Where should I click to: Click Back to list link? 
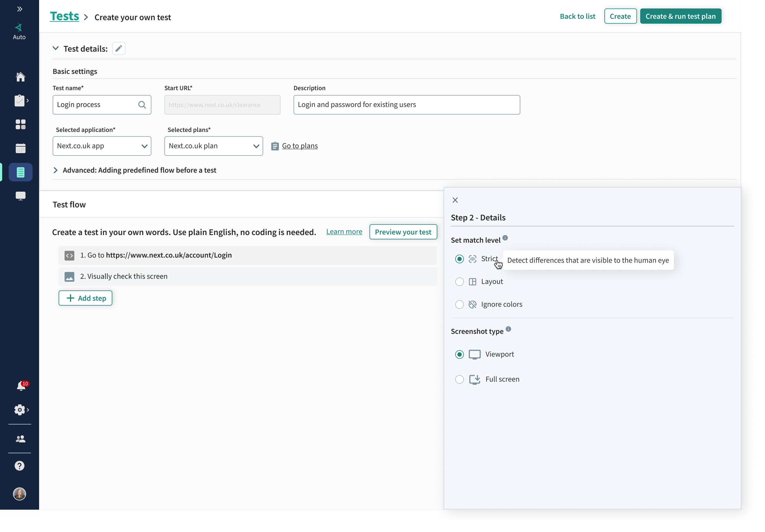click(577, 16)
